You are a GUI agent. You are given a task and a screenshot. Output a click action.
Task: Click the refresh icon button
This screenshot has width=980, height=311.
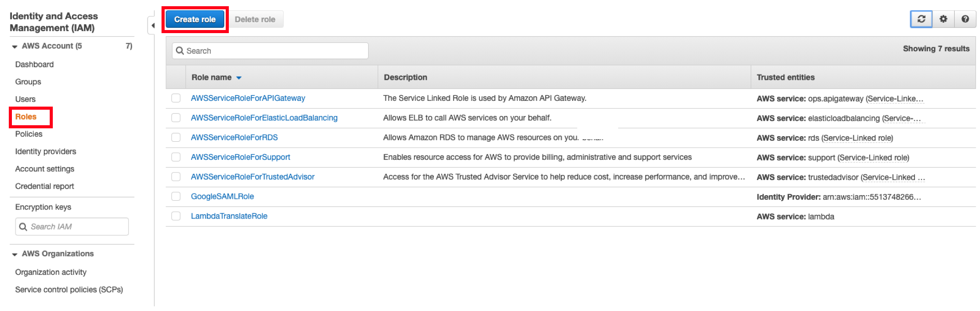(x=921, y=19)
